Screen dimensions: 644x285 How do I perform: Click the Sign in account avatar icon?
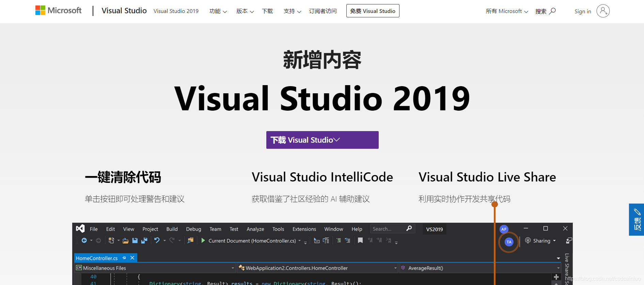[x=603, y=11]
